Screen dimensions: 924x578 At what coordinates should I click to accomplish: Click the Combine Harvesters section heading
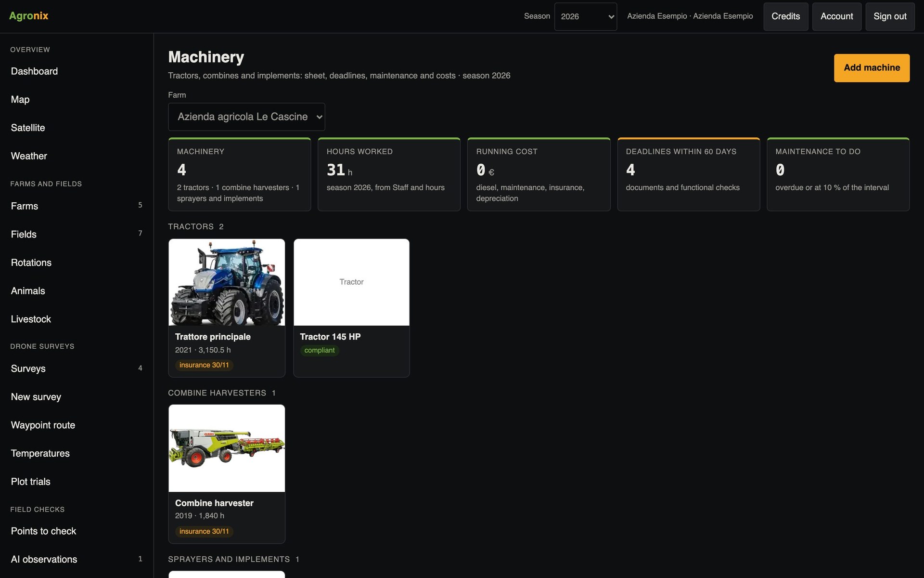pos(217,393)
